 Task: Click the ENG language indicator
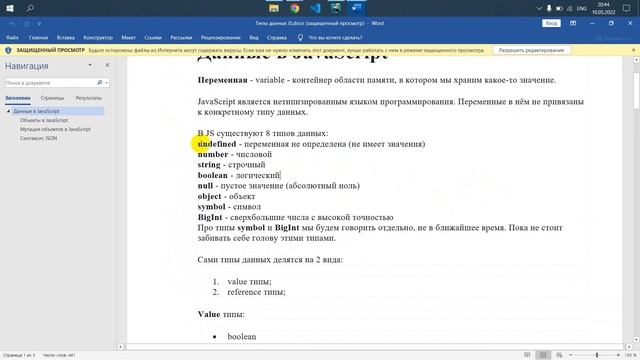click(x=582, y=8)
